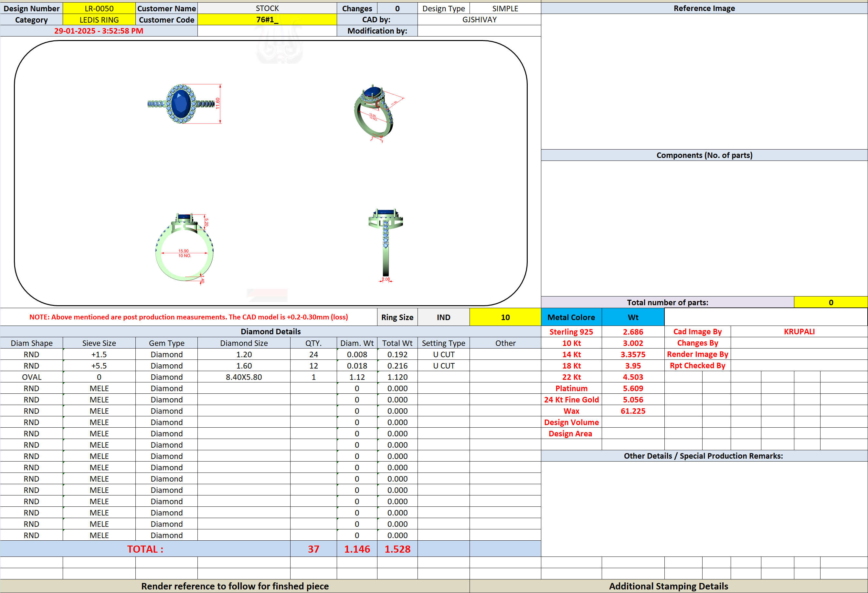
Task: Click the GJSHIVAY CAD by cell
Action: tap(479, 20)
